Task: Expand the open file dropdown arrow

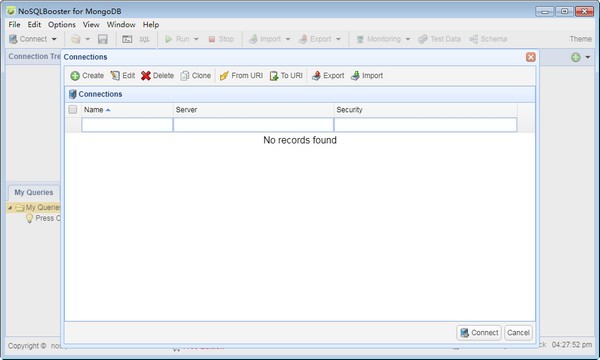Action: coord(88,39)
